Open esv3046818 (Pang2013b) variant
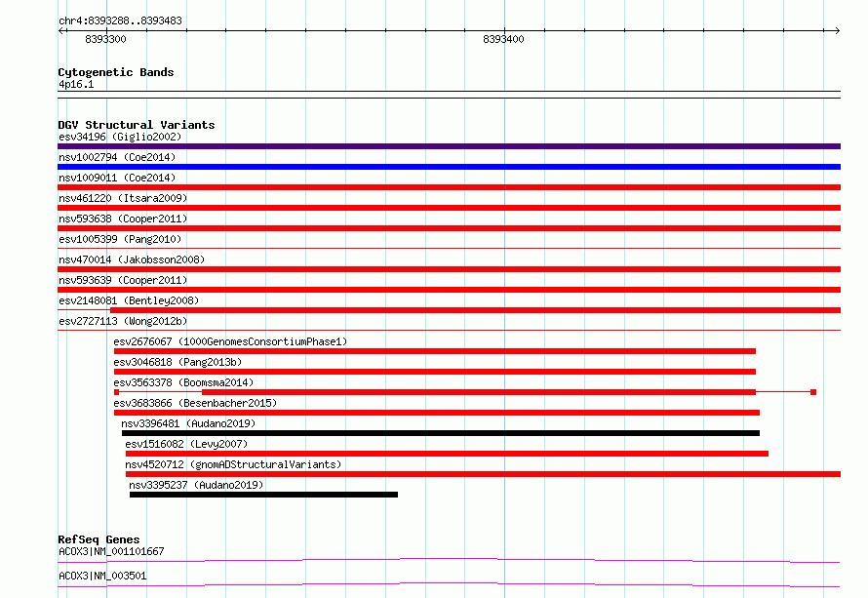868x598 pixels. (x=178, y=362)
